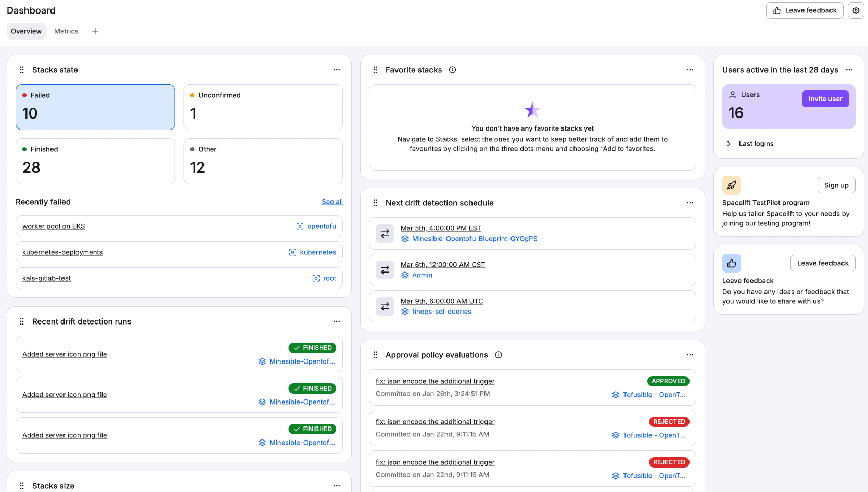Click the rocket icon in the Spacelift TestPilot card

(731, 185)
